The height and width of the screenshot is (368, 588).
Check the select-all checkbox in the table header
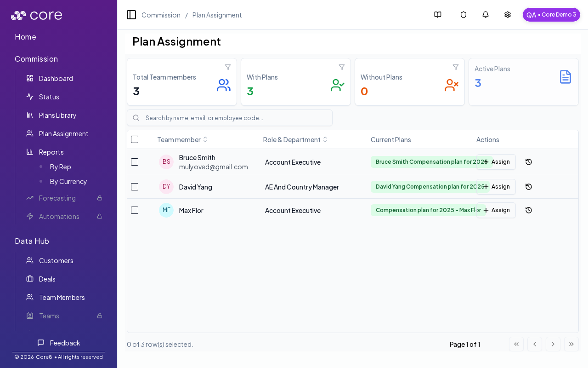pos(135,139)
